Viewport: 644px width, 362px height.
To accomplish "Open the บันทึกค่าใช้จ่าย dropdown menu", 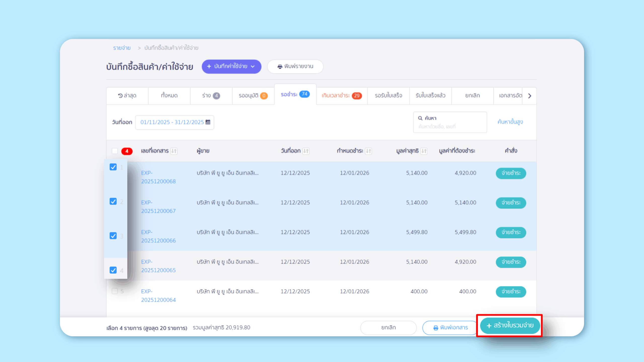I will pos(253,66).
